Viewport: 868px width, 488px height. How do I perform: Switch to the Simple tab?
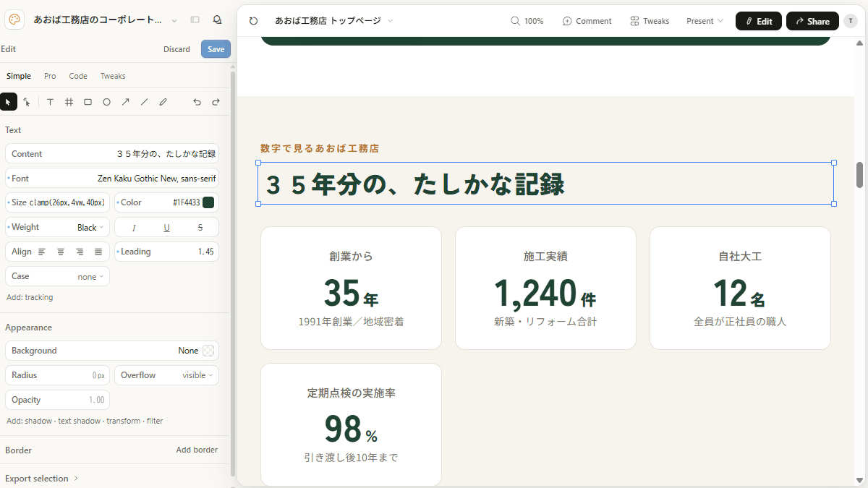pyautogui.click(x=19, y=76)
